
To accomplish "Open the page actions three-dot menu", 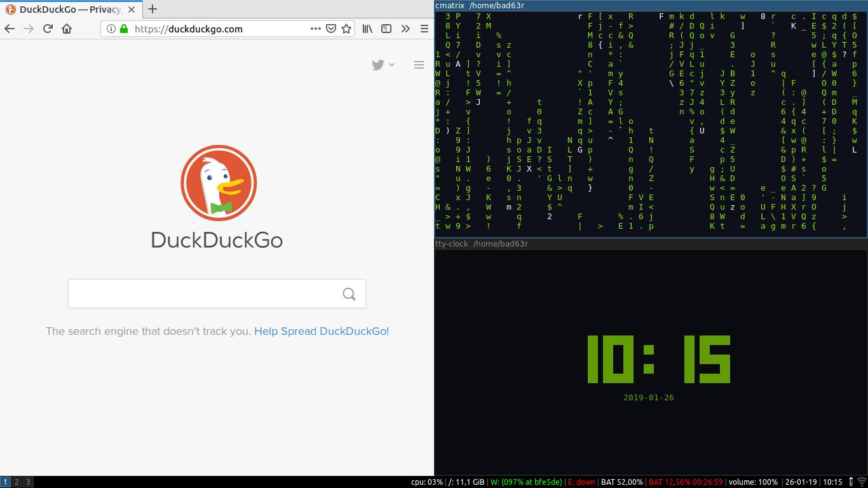I will point(315,29).
